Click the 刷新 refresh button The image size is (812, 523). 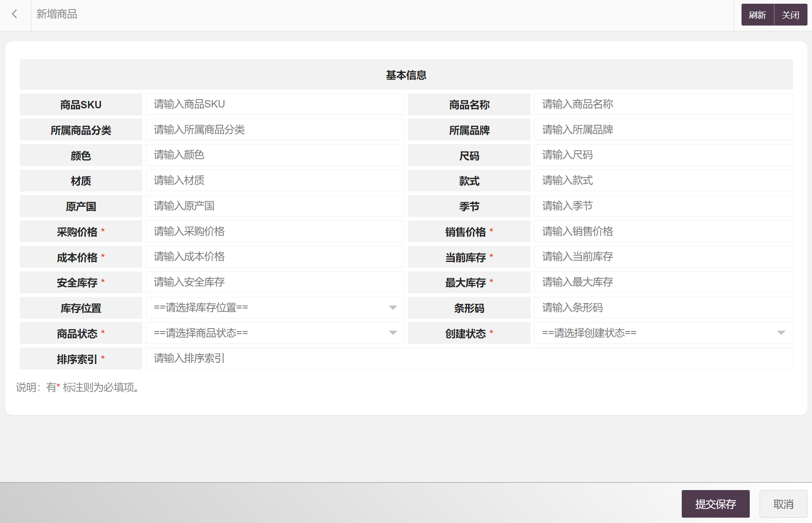point(757,15)
